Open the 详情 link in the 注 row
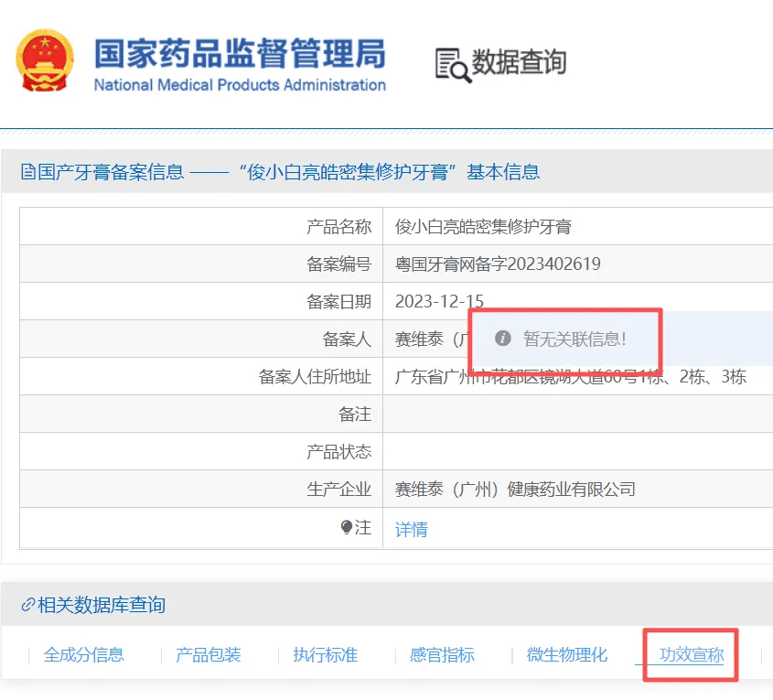Image resolution: width=773 pixels, height=700 pixels. tap(411, 528)
